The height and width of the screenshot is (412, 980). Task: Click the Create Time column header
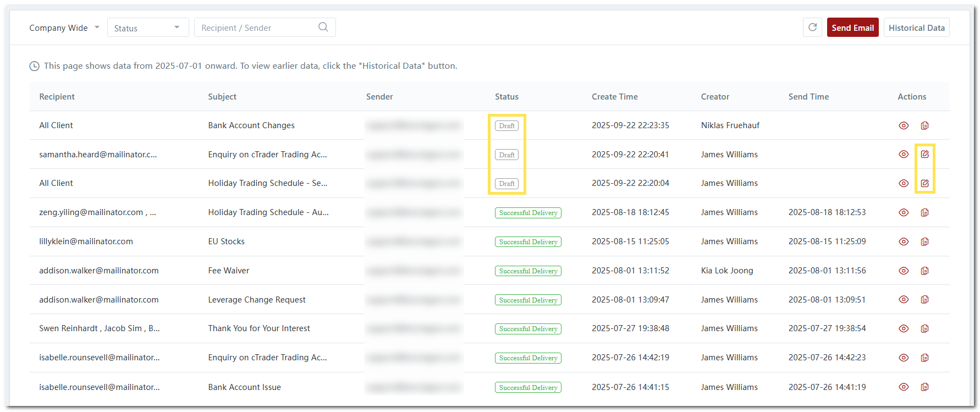click(614, 97)
